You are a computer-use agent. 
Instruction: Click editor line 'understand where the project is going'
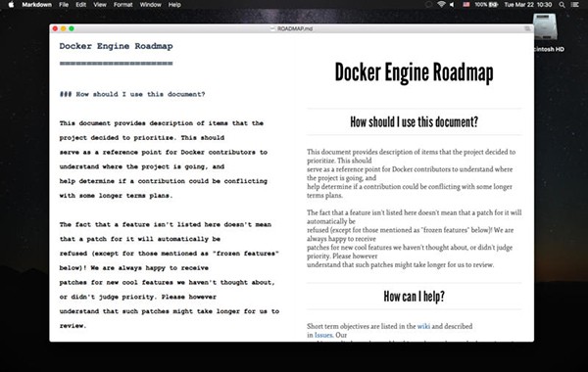click(x=142, y=166)
